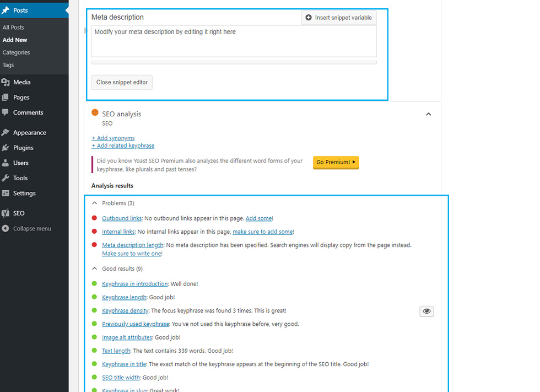Collapse the SEO analysis section

428,114
